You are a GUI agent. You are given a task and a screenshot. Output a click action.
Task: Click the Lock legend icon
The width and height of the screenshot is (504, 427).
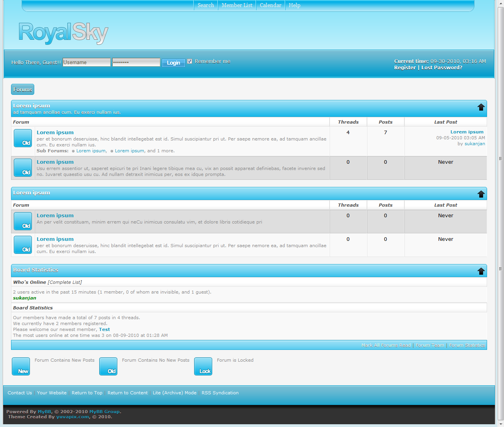[x=203, y=366]
